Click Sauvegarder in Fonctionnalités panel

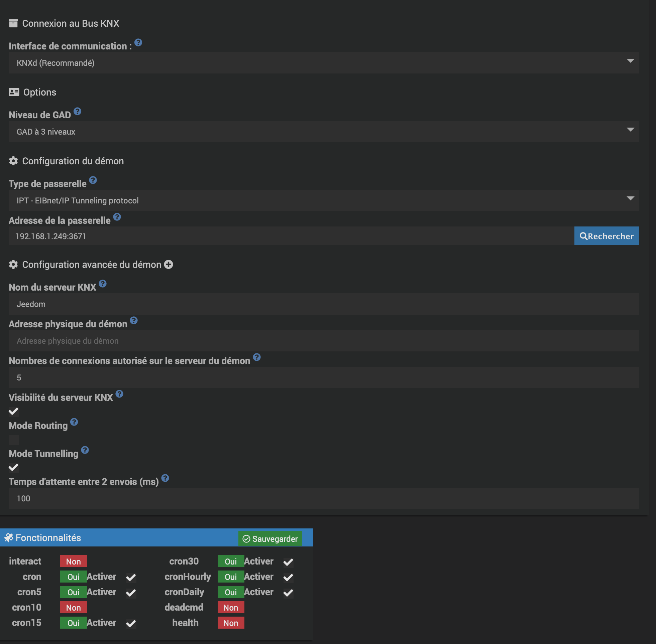(270, 538)
